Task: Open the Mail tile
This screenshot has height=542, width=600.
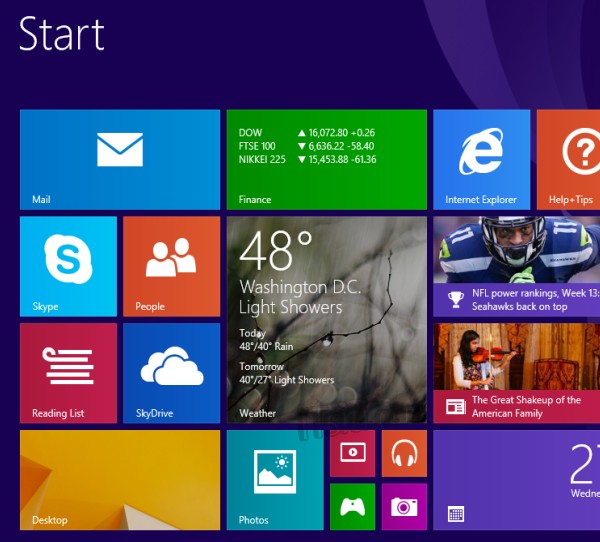Action: [x=120, y=160]
